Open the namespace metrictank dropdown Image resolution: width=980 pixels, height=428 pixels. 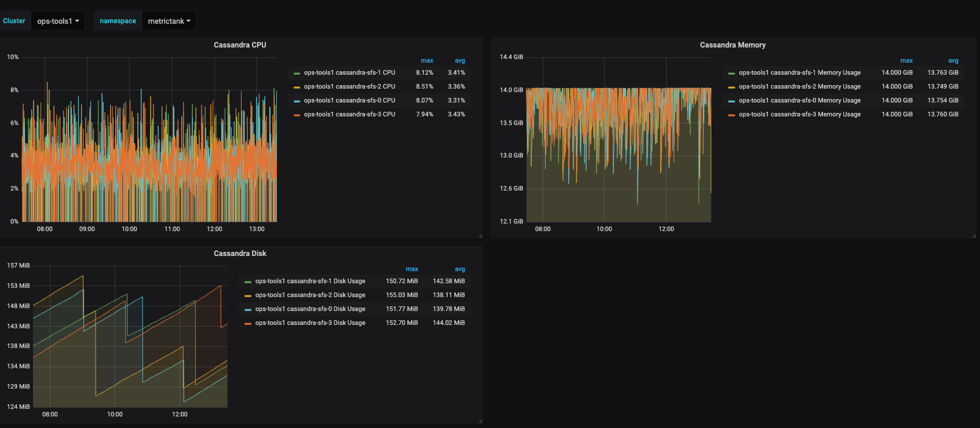(x=169, y=21)
